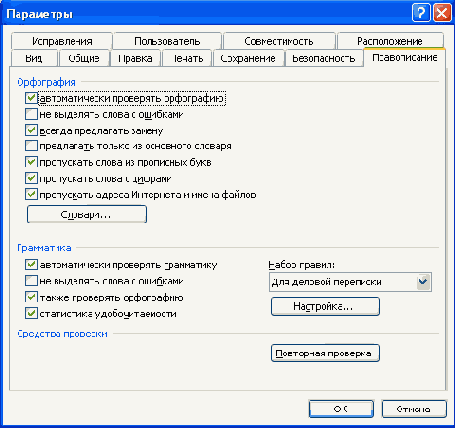Screen dimensions: 455x428
Task: Toggle пропускать слова из прописных букв
Action: click(x=31, y=162)
